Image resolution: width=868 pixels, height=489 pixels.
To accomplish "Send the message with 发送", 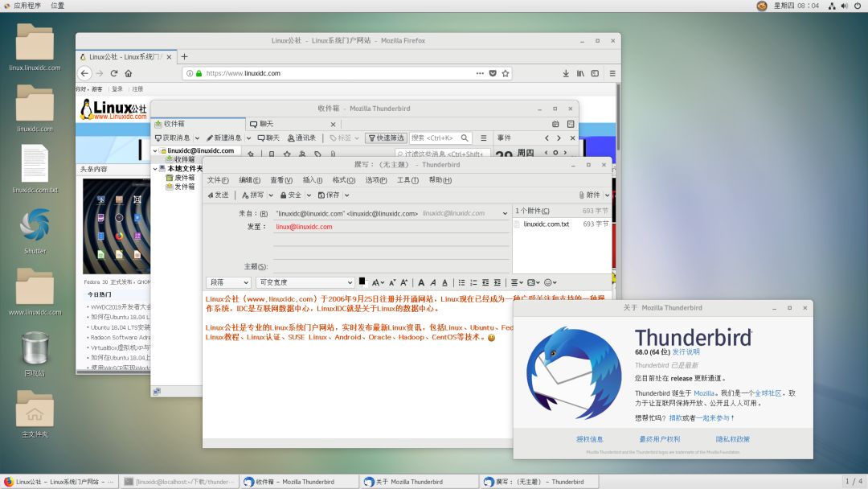I will pyautogui.click(x=218, y=195).
